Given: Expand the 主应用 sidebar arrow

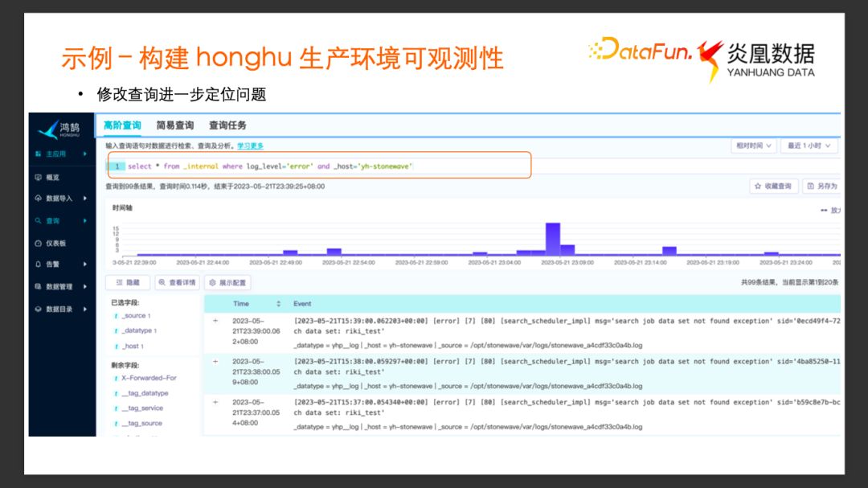Looking at the screenshot, I should tap(85, 154).
